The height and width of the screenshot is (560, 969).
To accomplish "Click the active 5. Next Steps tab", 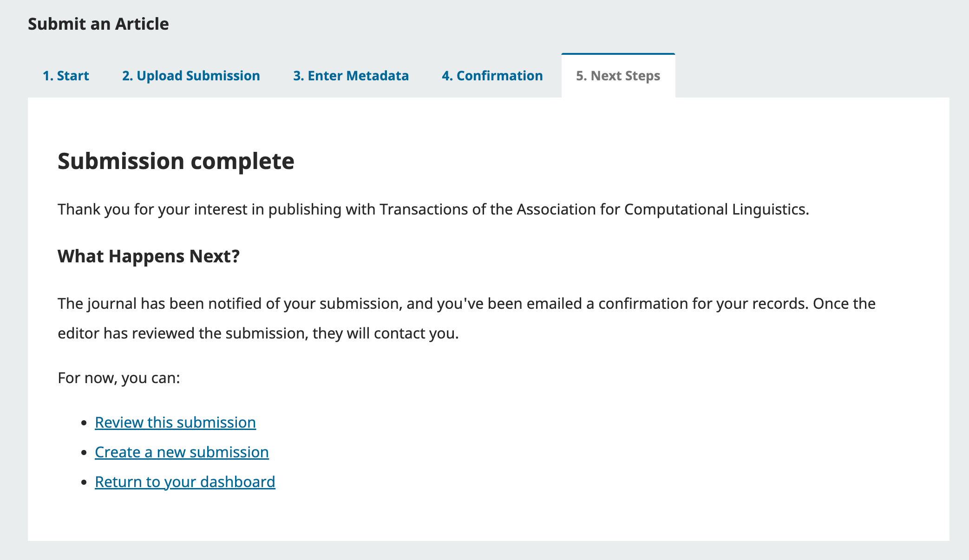I will [618, 76].
